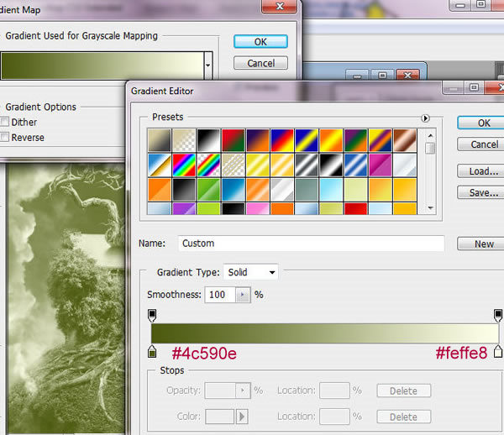The height and width of the screenshot is (435, 504).
Task: Click OK in the Gradient Map dialog
Action: [260, 42]
